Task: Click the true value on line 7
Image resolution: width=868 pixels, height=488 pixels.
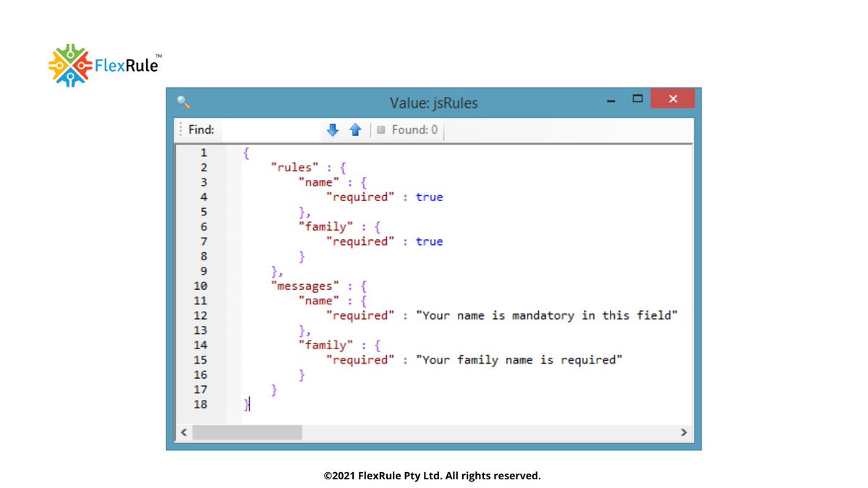Action: [x=429, y=241]
